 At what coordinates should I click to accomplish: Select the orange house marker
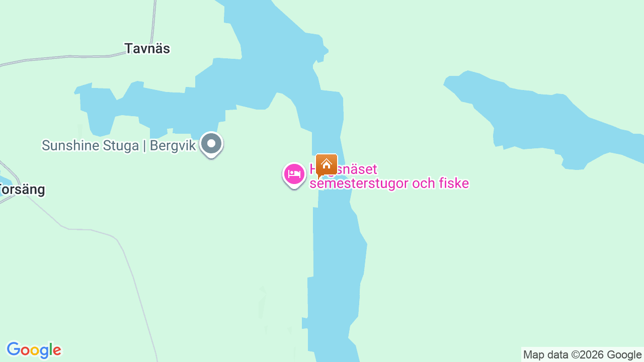[327, 165]
